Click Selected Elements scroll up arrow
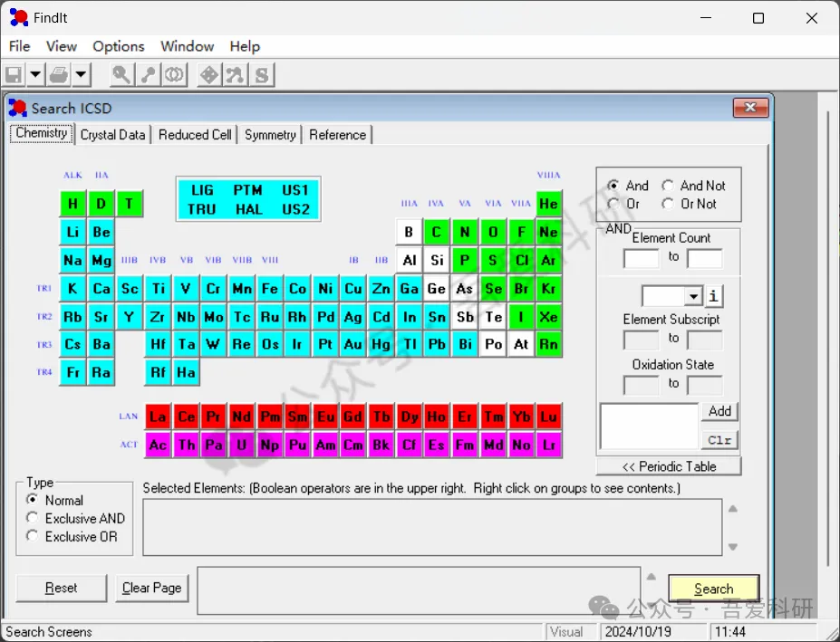The image size is (840, 642). [733, 509]
